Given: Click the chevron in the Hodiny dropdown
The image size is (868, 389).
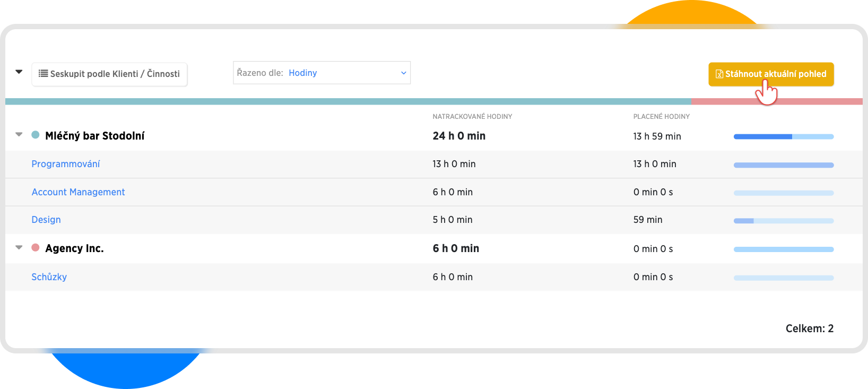Looking at the screenshot, I should click(403, 73).
